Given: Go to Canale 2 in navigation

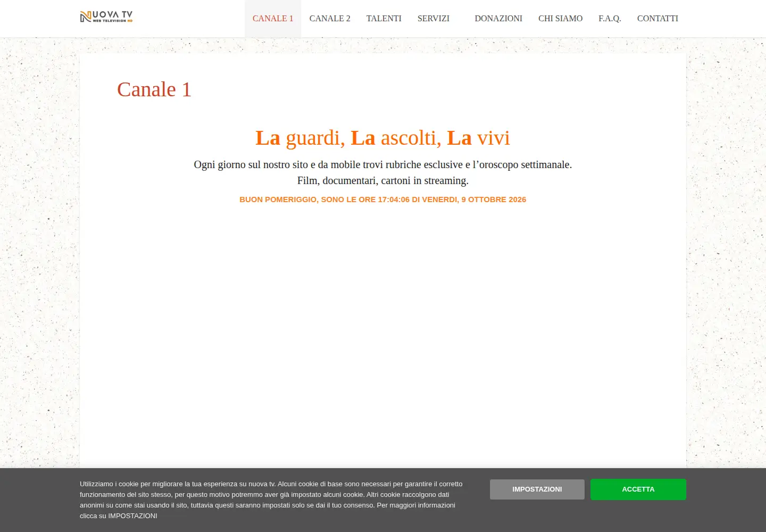Looking at the screenshot, I should (330, 19).
